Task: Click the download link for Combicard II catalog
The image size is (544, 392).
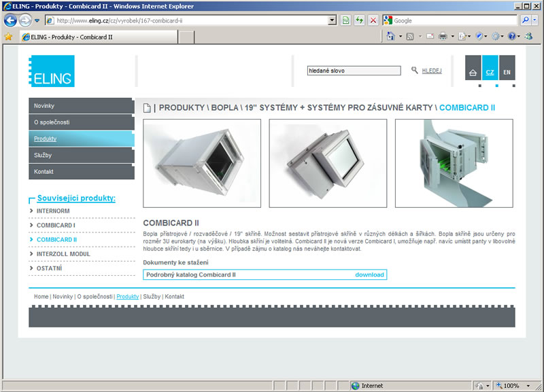Action: 369,274
